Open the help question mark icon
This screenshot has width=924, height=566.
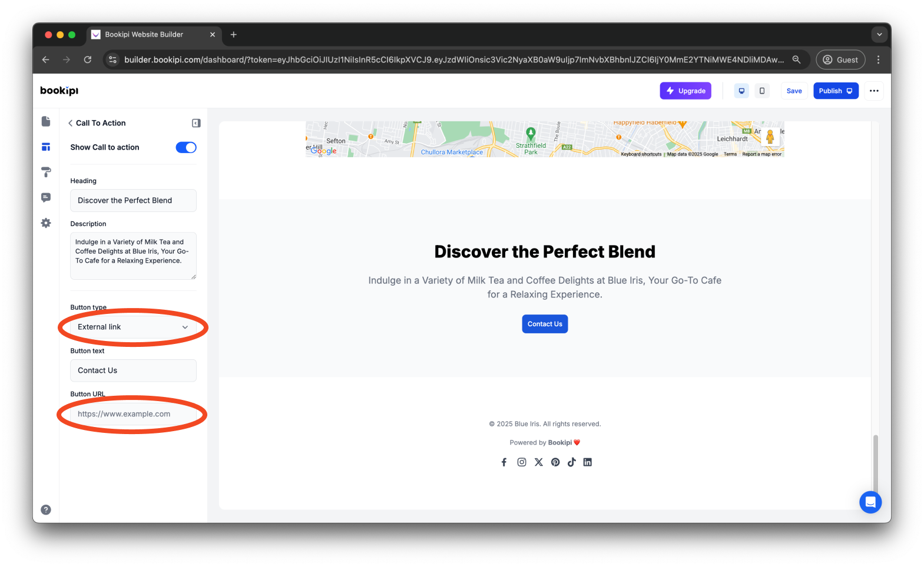point(46,510)
